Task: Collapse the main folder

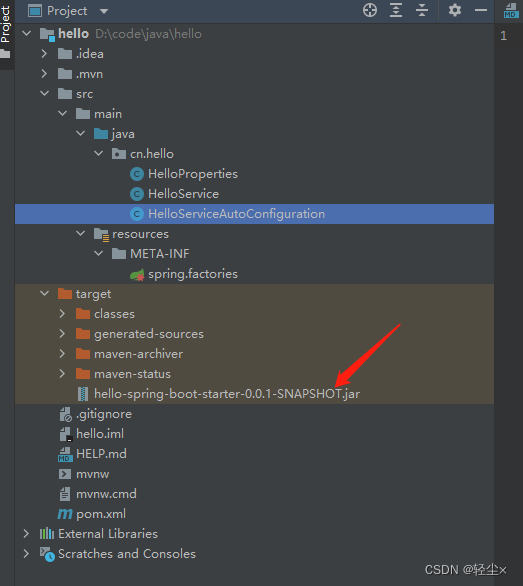Action: pyautogui.click(x=62, y=114)
